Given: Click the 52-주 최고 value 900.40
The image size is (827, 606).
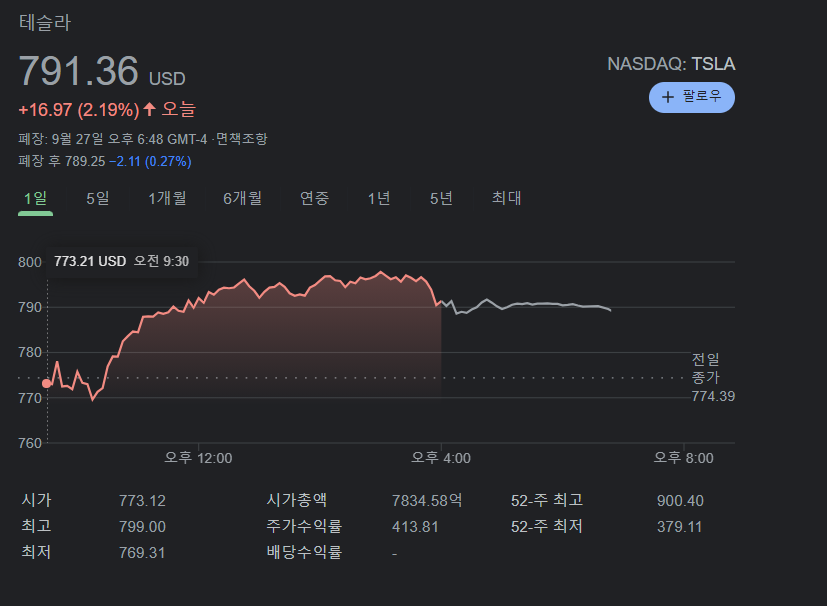Looking at the screenshot, I should pos(680,501).
